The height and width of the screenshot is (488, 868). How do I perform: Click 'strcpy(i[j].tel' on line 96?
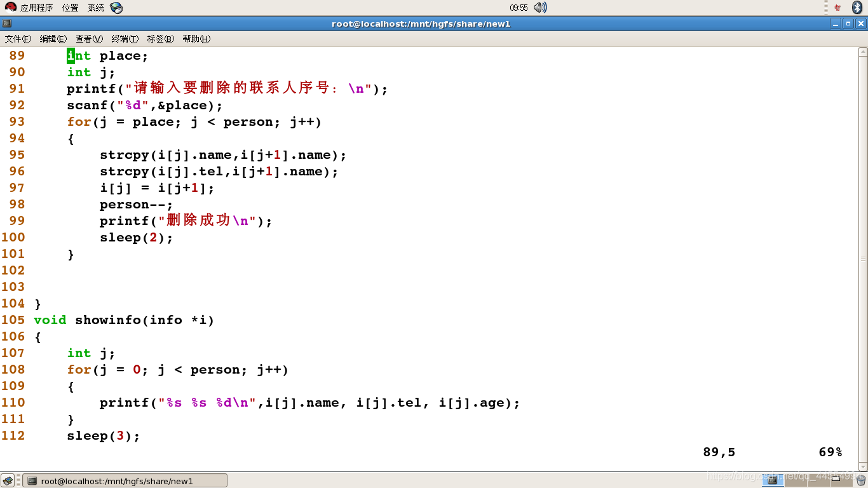(x=161, y=172)
